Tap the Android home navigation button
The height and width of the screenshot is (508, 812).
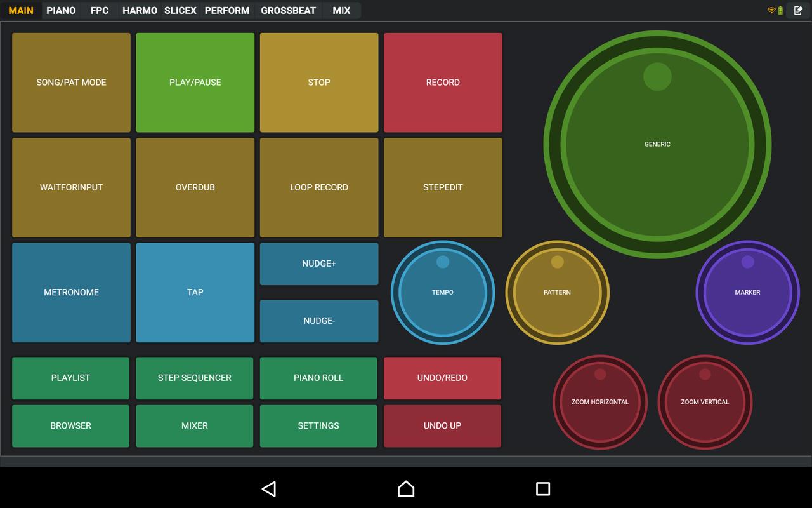click(x=406, y=488)
